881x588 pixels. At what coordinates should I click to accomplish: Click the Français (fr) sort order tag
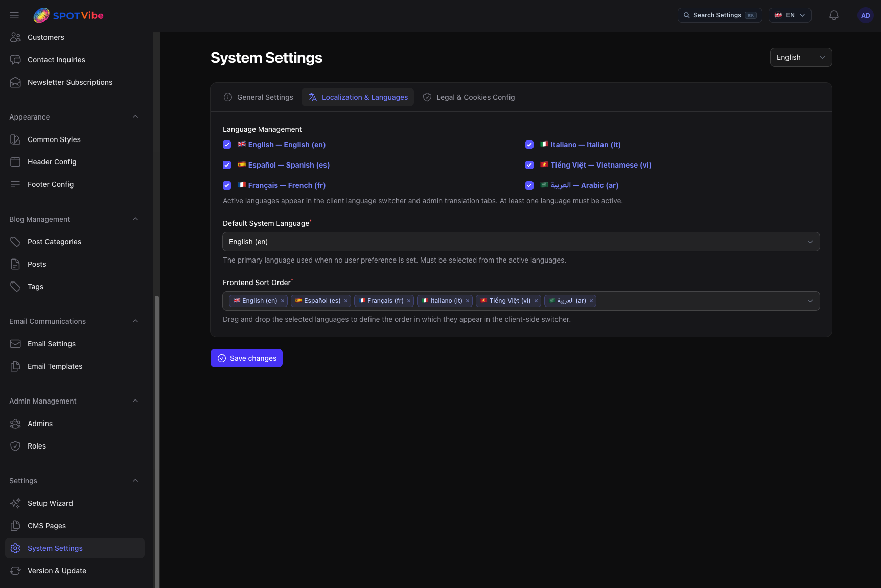(385, 301)
